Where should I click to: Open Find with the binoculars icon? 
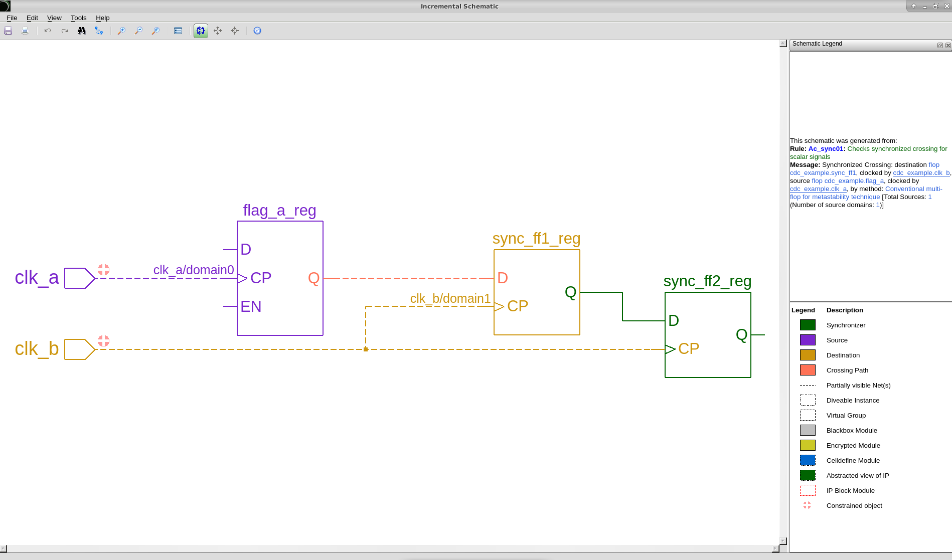tap(82, 31)
